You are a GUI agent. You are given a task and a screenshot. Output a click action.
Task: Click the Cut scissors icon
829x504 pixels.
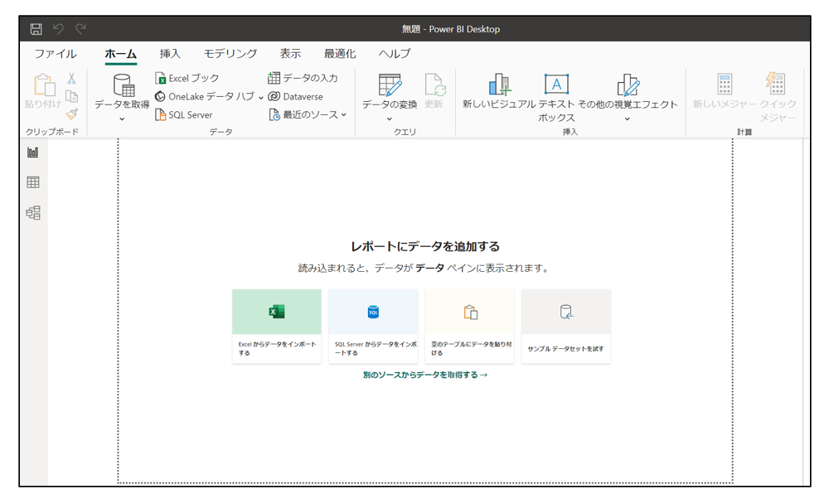pos(71,79)
